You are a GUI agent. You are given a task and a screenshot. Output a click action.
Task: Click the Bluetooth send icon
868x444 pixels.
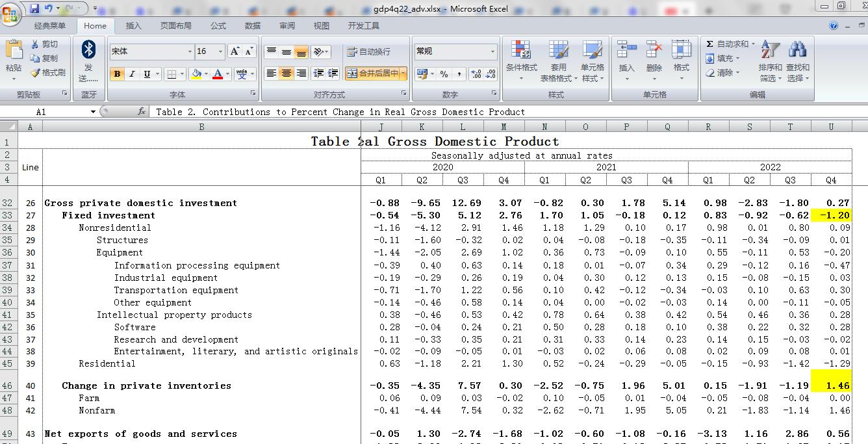coord(88,50)
